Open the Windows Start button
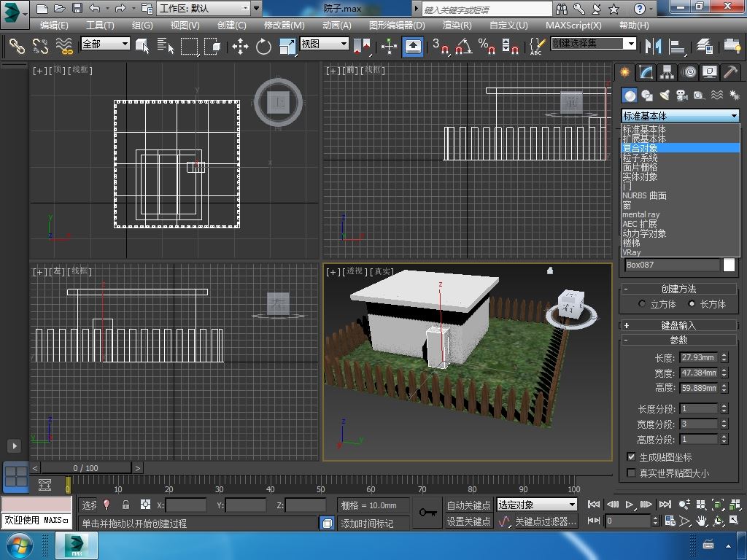Screen dimensions: 747x560 click(x=19, y=545)
